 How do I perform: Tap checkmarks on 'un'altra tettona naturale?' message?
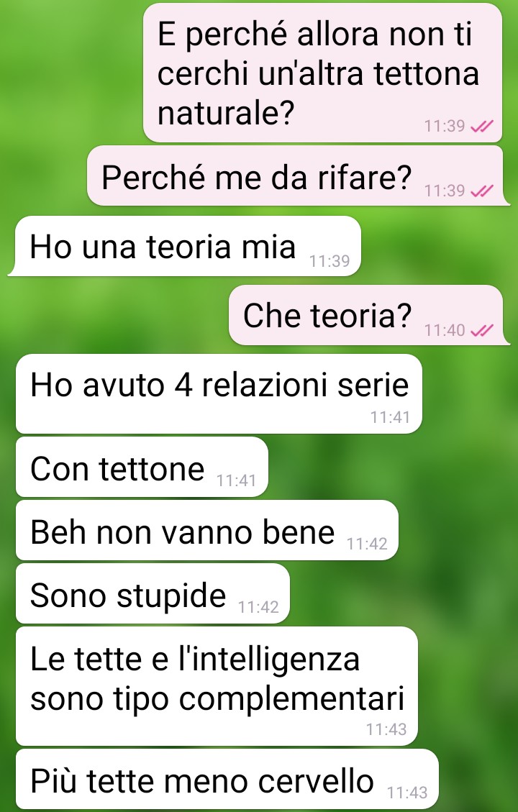pyautogui.click(x=481, y=126)
